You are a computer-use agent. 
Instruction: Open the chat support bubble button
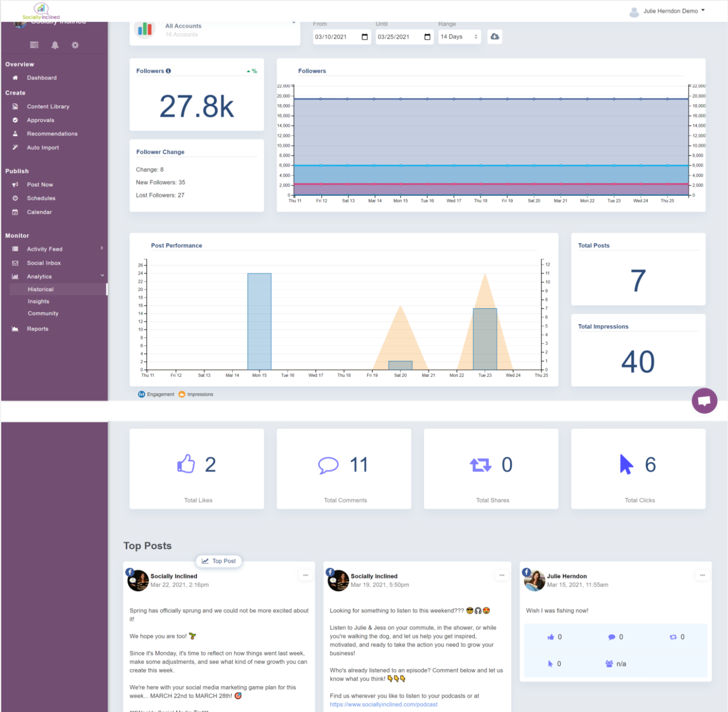(x=704, y=401)
